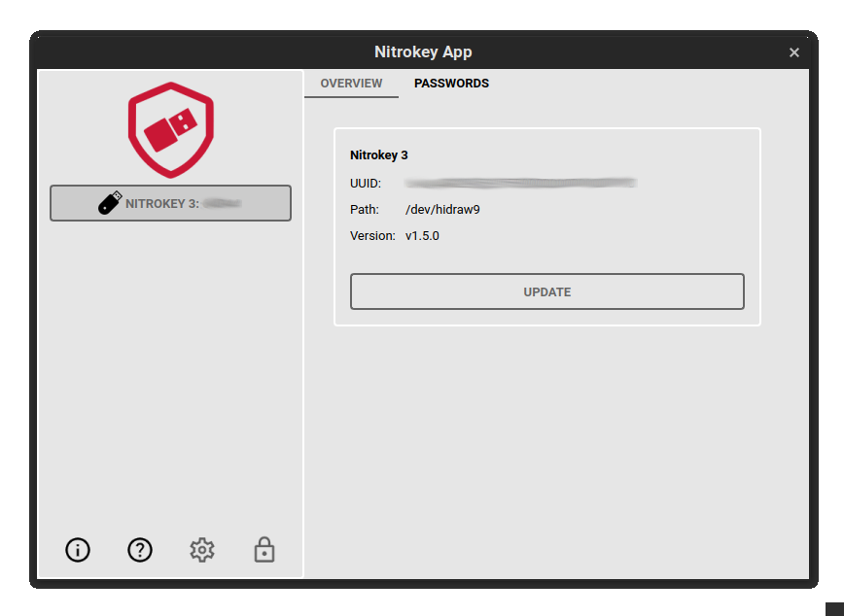Open the settings gear icon

point(202,550)
